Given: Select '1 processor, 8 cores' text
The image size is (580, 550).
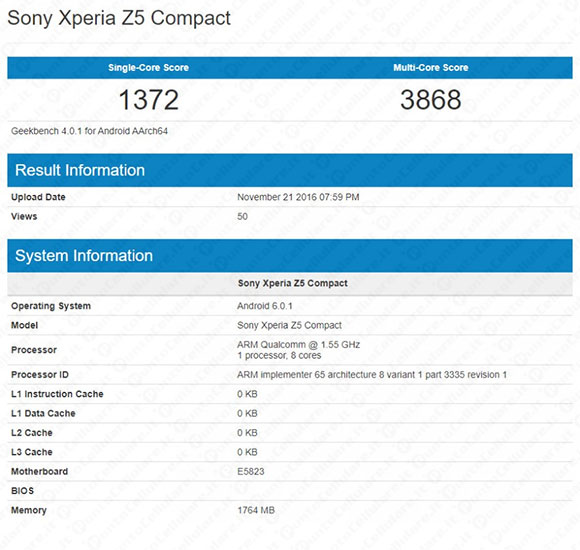Looking at the screenshot, I should [x=279, y=355].
